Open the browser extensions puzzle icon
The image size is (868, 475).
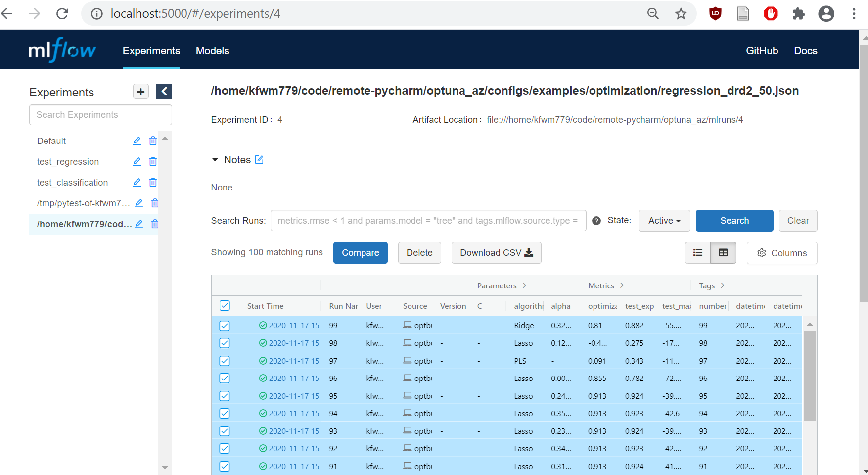(798, 14)
